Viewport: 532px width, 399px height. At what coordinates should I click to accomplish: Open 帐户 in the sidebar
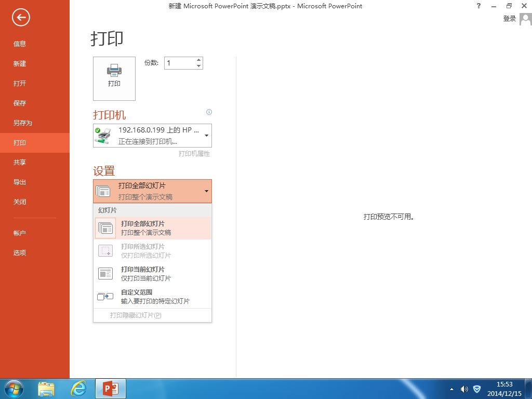(x=35, y=233)
